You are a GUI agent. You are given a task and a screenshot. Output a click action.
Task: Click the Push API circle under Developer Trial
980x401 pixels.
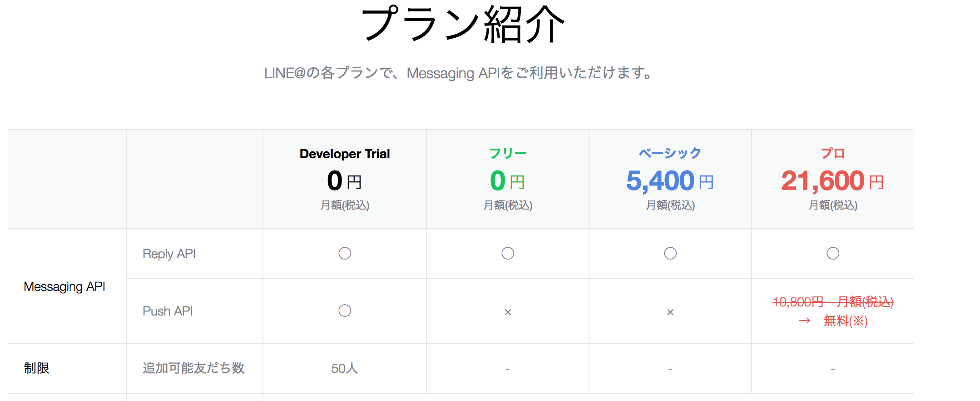(x=345, y=311)
